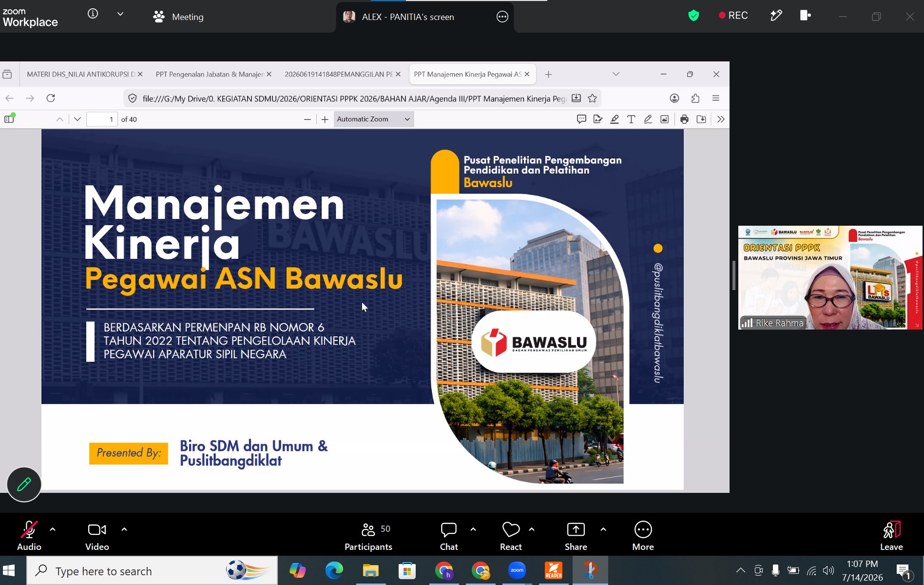
Task: Open the browser account icon
Action: [x=674, y=98]
